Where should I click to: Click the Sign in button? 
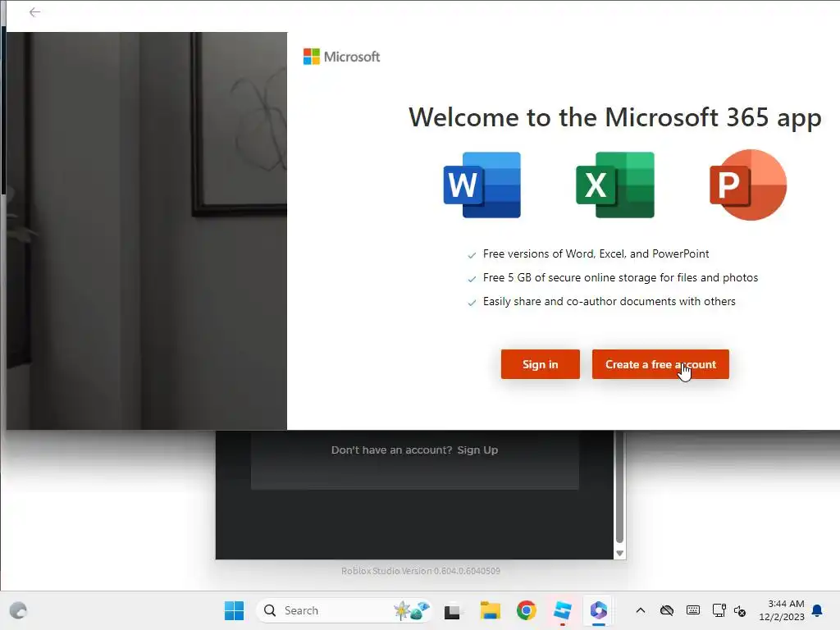pyautogui.click(x=540, y=364)
